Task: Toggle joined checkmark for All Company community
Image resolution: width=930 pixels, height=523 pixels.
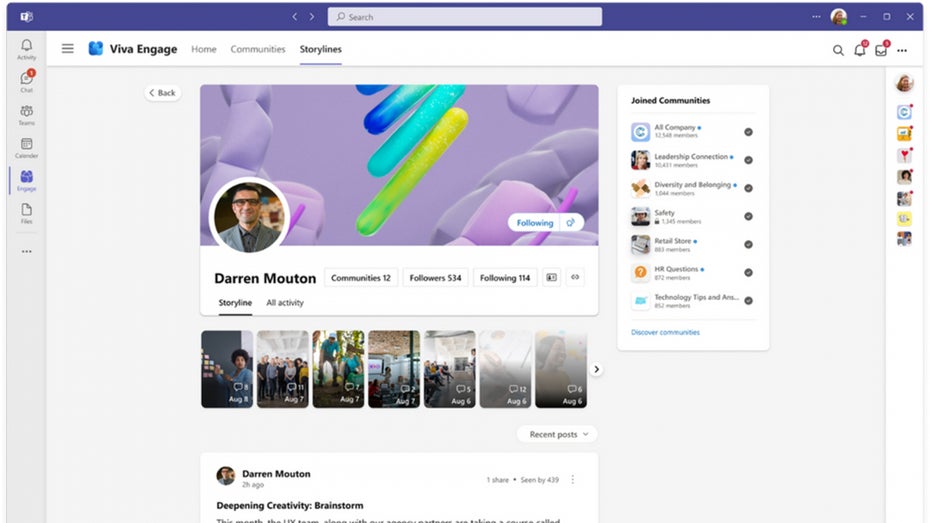Action: (x=748, y=132)
